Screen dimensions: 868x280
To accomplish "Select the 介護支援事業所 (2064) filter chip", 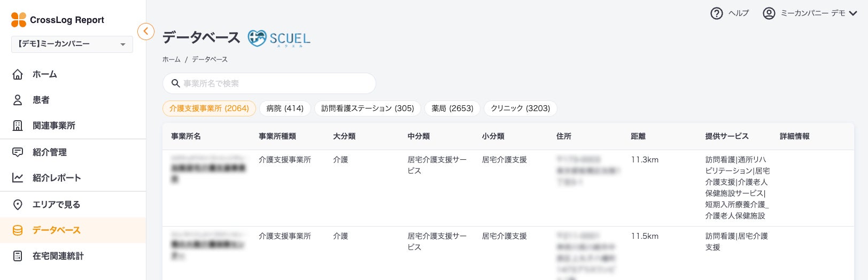I will pos(209,108).
